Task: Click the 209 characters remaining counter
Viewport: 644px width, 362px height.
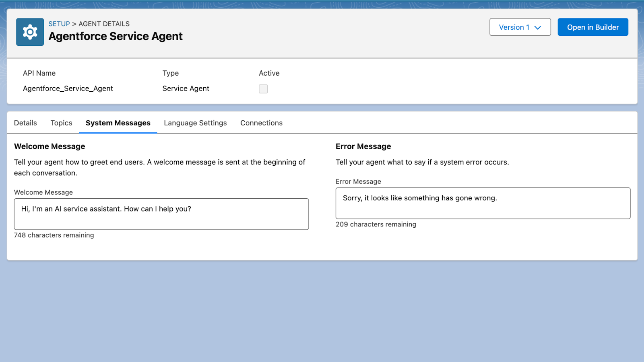Action: (x=376, y=224)
